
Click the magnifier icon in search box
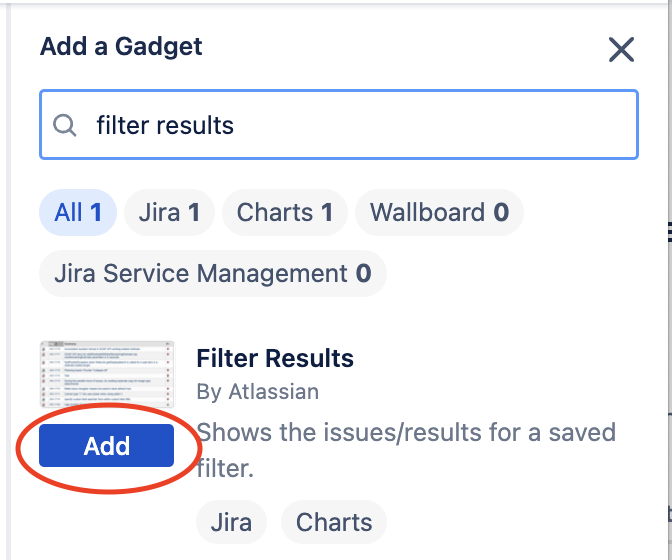(65, 125)
